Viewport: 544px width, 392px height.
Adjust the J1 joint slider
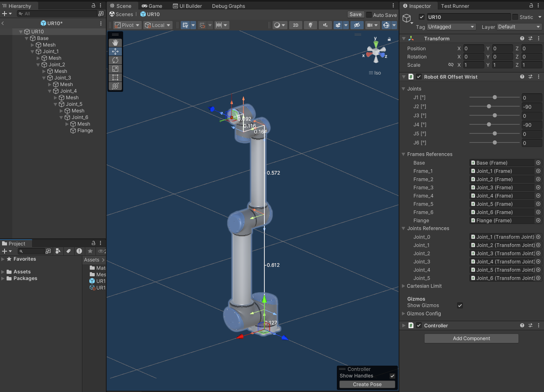pos(495,98)
